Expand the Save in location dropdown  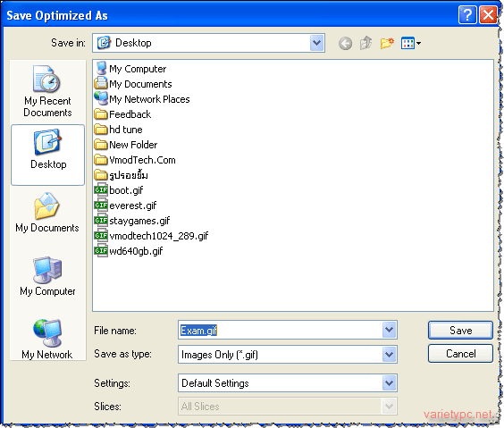(x=316, y=43)
